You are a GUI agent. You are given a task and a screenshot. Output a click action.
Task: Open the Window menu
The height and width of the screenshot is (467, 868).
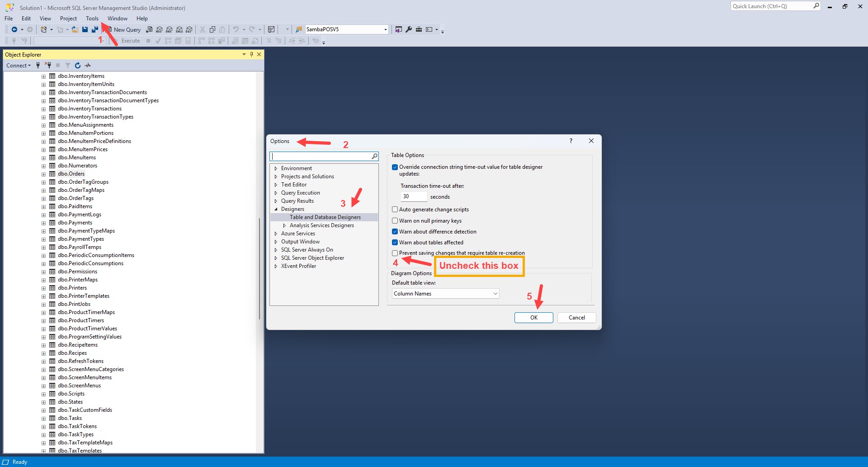pyautogui.click(x=118, y=19)
